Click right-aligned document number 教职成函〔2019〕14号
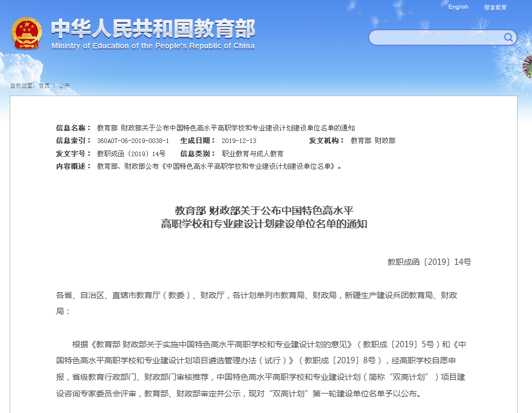 click(x=429, y=262)
